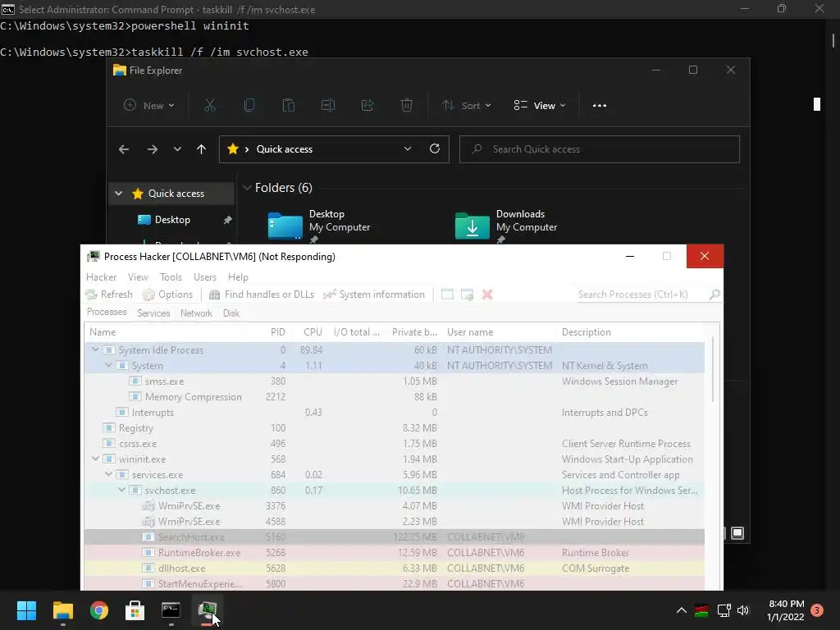Click Paste icon in File Explorer toolbar
Screen dimensions: 840x630
click(x=288, y=106)
